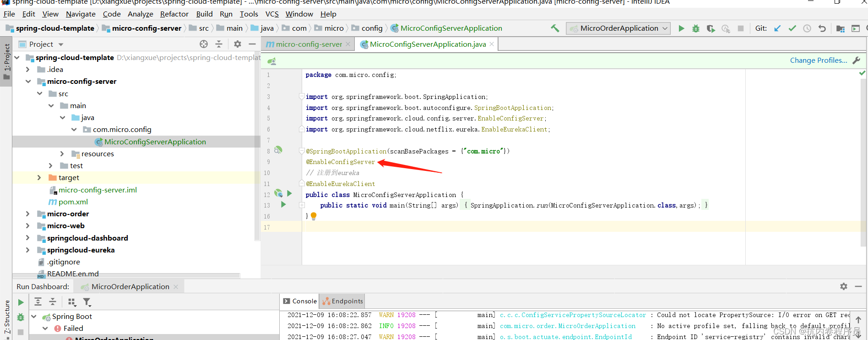This screenshot has height=340, width=868.
Task: Close the MicroConfigServerApplication.java tab
Action: (x=492, y=44)
